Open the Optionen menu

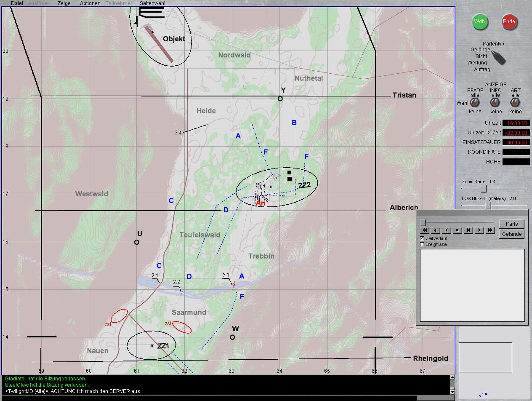click(x=90, y=3)
